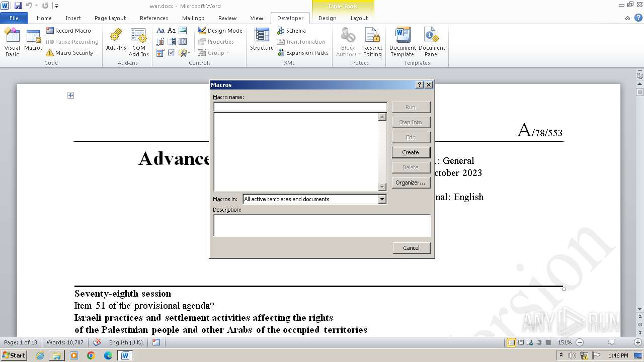This screenshot has height=362, width=644.
Task: Expand the Undo history dropdown arrow
Action: pyautogui.click(x=36, y=6)
